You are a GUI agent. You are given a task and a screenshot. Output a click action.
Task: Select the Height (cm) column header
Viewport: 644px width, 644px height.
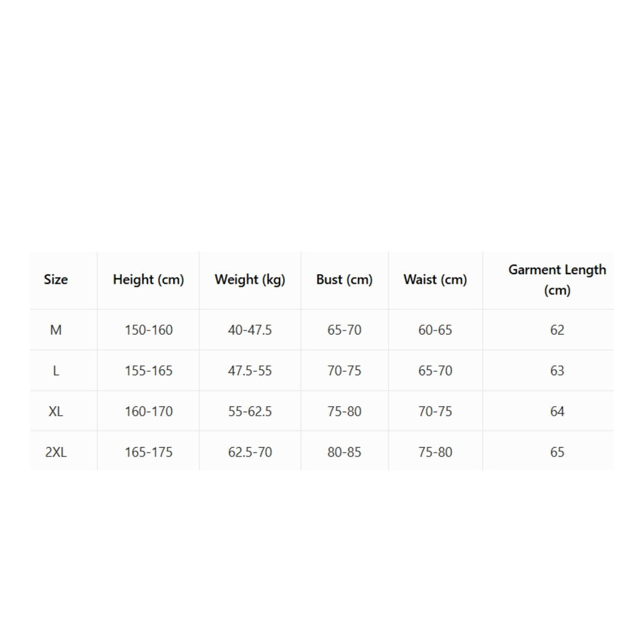click(x=149, y=280)
